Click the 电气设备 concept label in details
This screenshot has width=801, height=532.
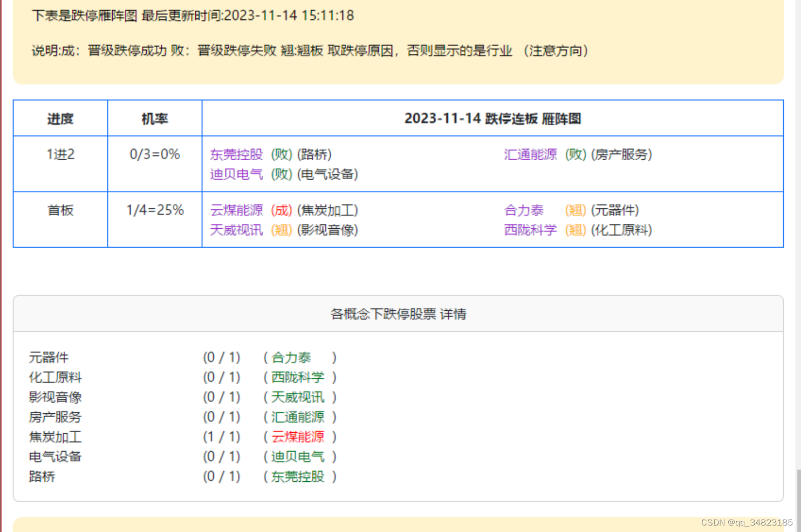tap(55, 457)
